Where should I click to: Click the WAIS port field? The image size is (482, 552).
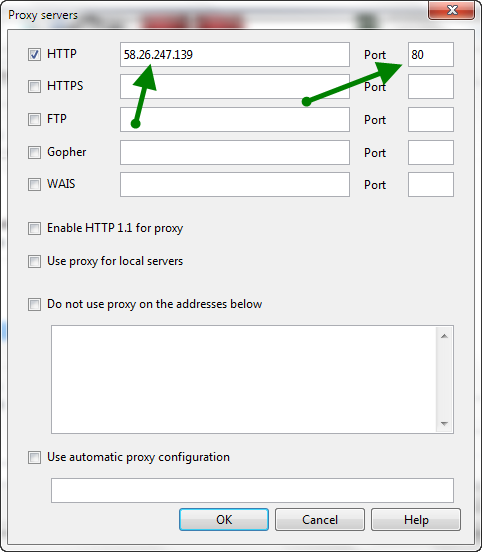click(x=431, y=184)
